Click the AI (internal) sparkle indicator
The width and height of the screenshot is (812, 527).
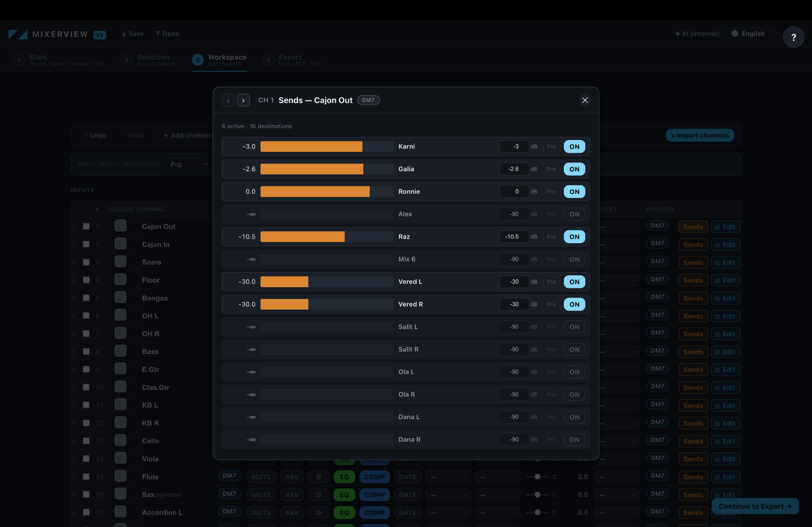tap(697, 34)
